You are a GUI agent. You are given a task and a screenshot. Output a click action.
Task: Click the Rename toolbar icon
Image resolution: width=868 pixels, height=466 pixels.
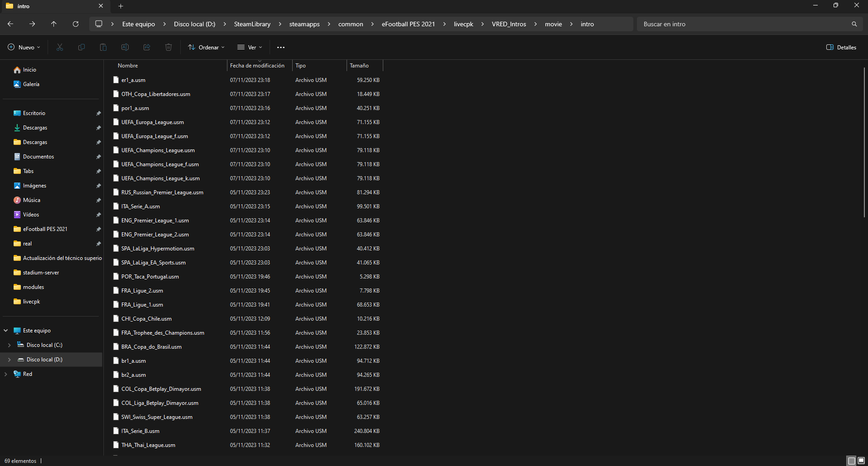(x=125, y=47)
